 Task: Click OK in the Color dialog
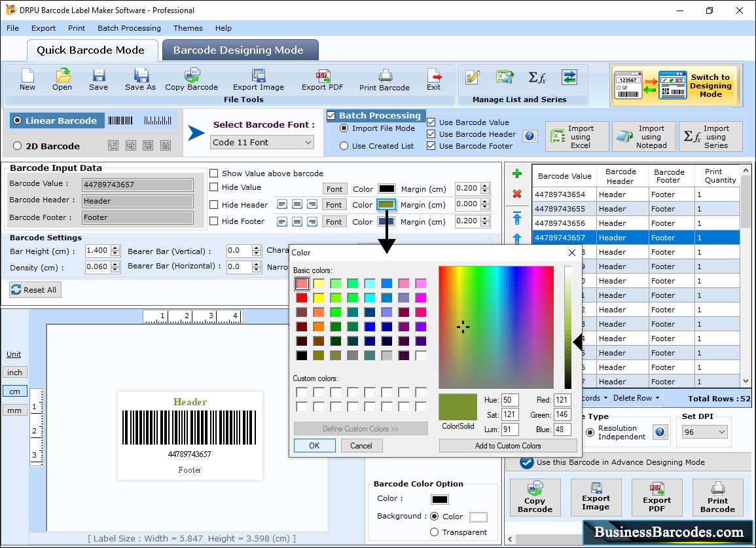click(314, 445)
